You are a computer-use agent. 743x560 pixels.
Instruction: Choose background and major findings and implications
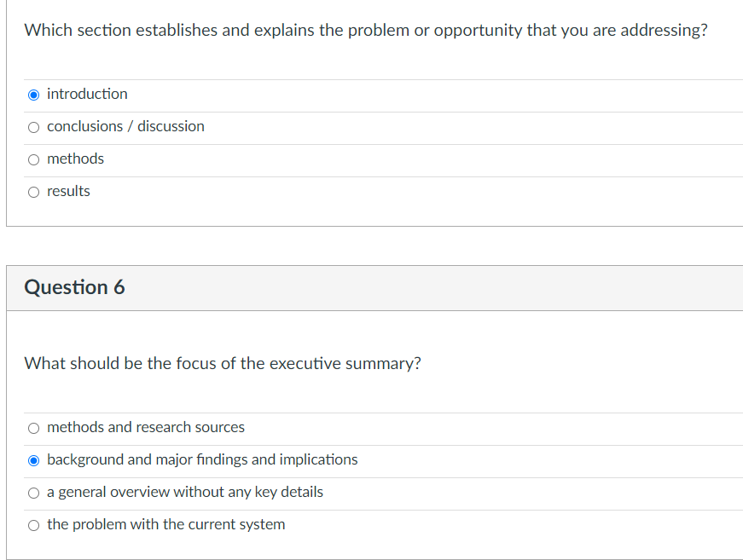coord(33,459)
